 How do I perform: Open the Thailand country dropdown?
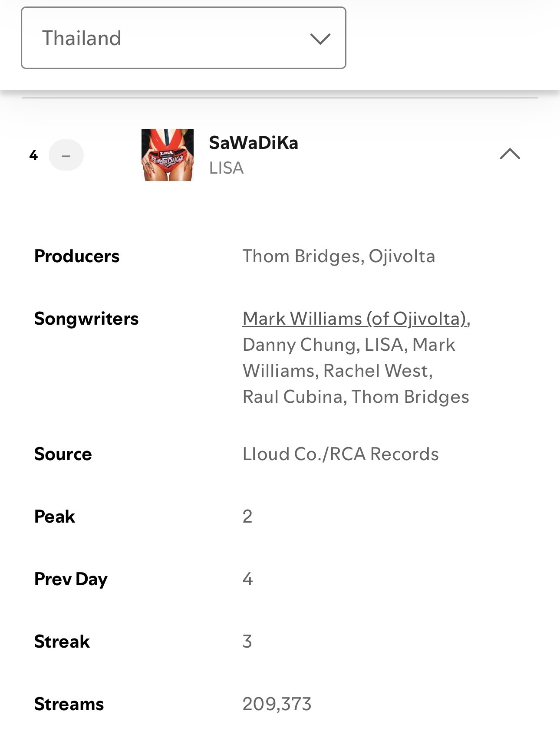click(184, 38)
